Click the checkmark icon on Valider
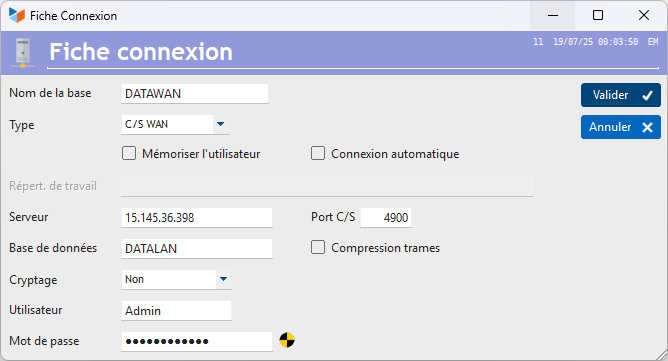The image size is (668, 361). (x=648, y=95)
